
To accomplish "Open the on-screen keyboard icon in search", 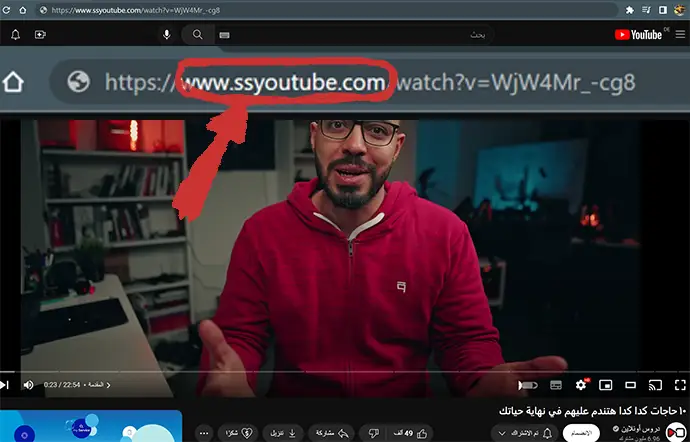I will click(x=224, y=35).
